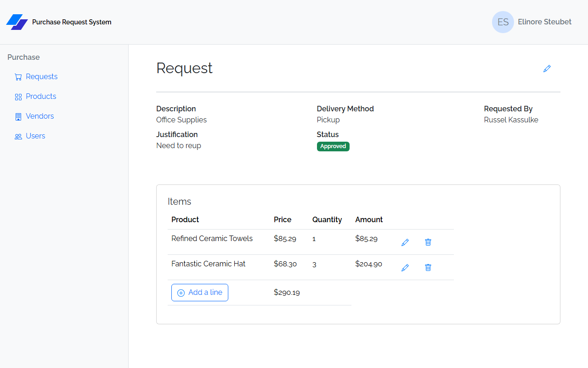Image resolution: width=588 pixels, height=368 pixels.
Task: Click the Products grid icon
Action: click(x=18, y=97)
